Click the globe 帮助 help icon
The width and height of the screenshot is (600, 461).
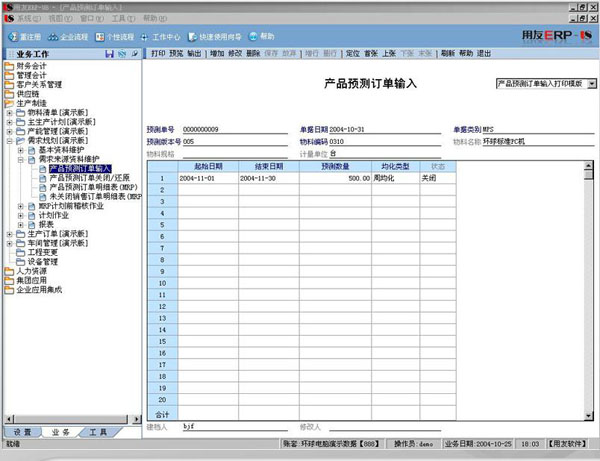(x=253, y=36)
